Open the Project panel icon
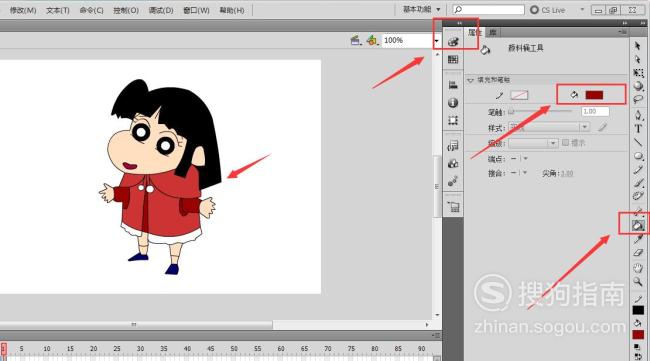Screen dimensions: 650x361 coord(453,206)
